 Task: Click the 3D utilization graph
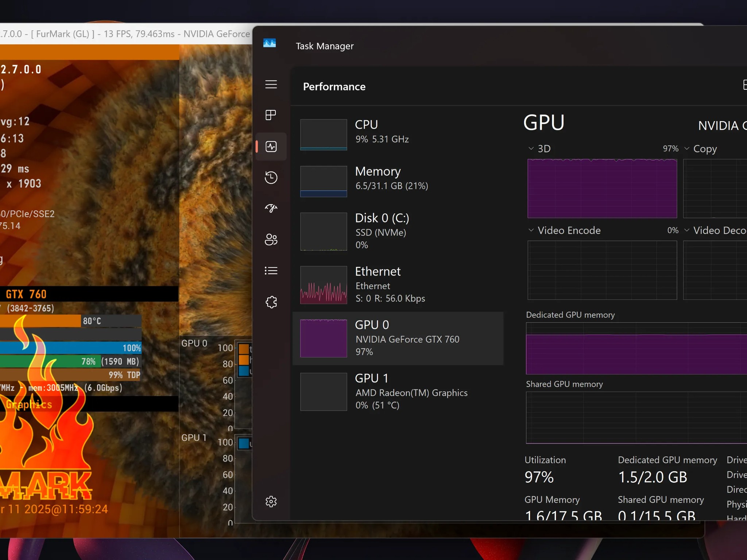point(602,188)
